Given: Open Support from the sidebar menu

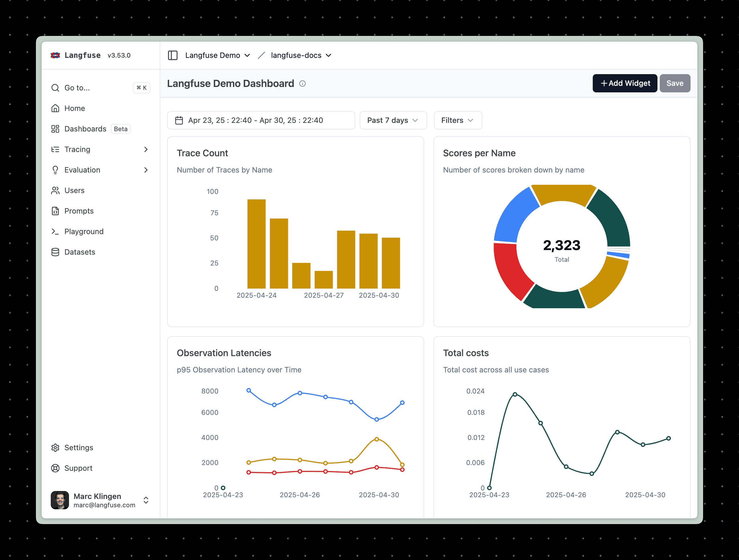Looking at the screenshot, I should [x=78, y=468].
